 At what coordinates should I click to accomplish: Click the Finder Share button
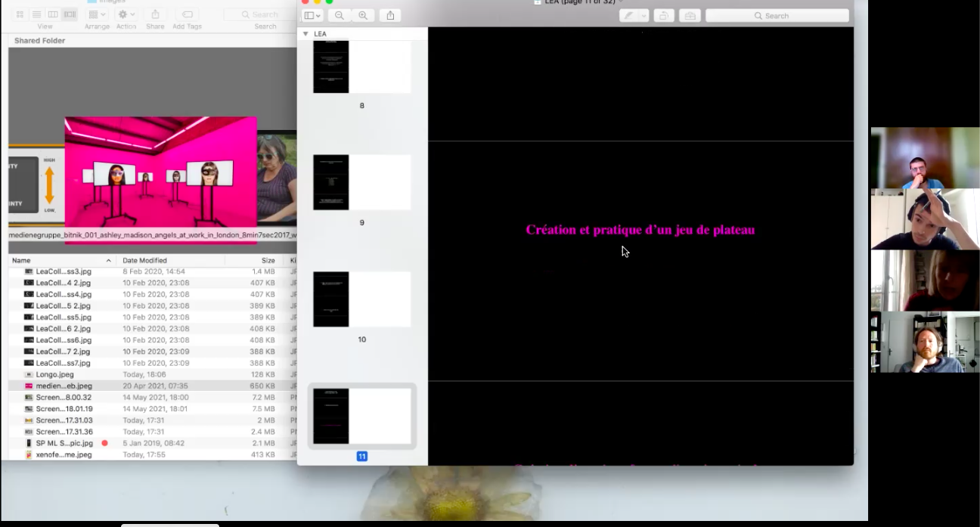click(155, 14)
